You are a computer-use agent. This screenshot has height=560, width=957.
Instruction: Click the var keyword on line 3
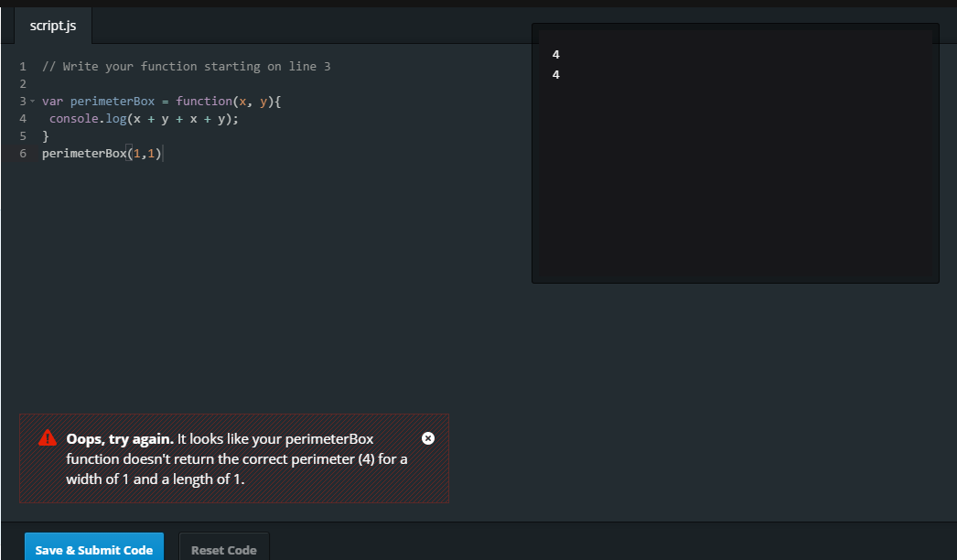click(x=52, y=102)
